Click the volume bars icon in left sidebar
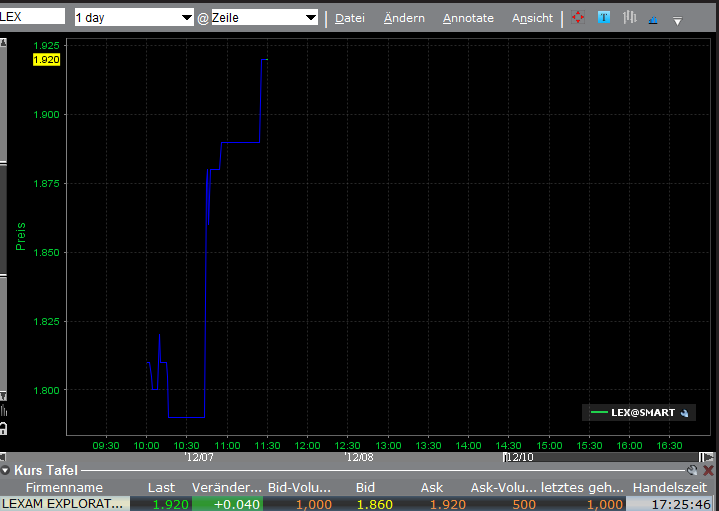 tap(4, 410)
